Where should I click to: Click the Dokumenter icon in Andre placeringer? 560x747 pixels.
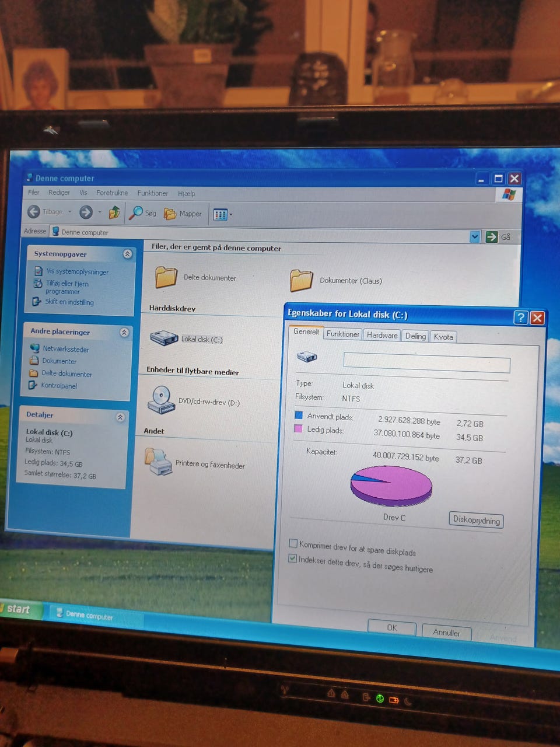click(34, 360)
